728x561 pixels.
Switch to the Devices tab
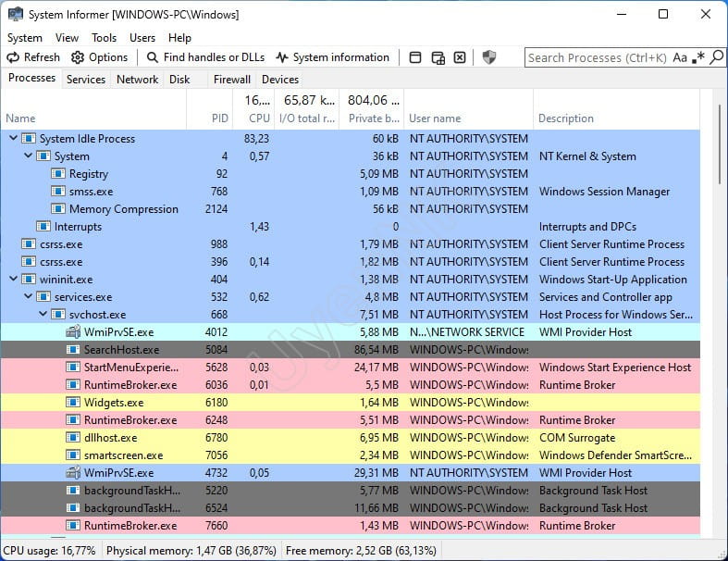[280, 80]
